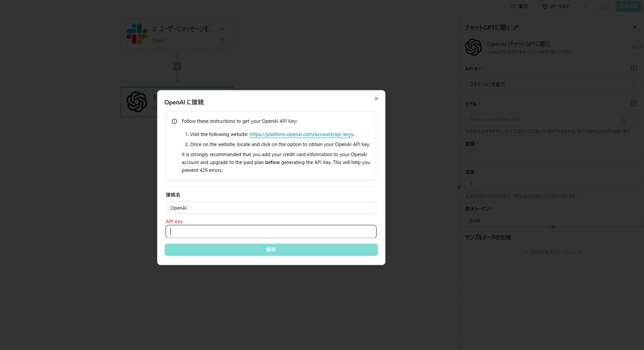
Task: Click the 接続名 field containing OpenAI
Action: (271, 208)
